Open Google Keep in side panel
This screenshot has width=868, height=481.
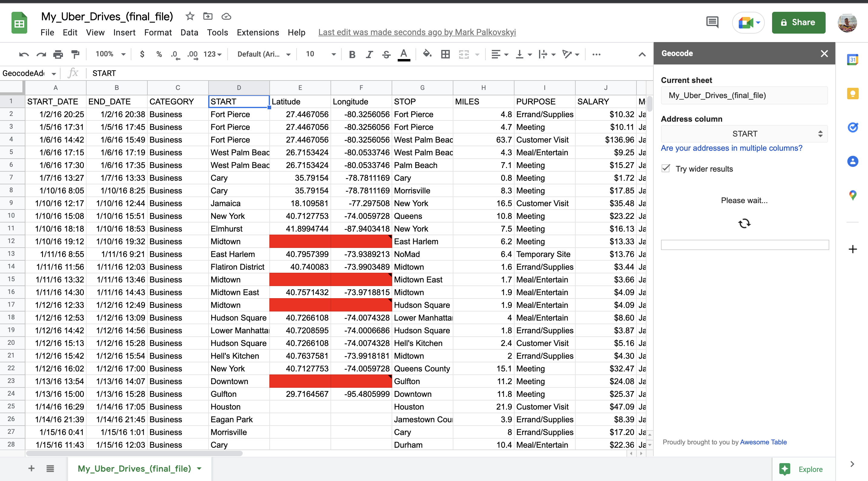tap(852, 93)
